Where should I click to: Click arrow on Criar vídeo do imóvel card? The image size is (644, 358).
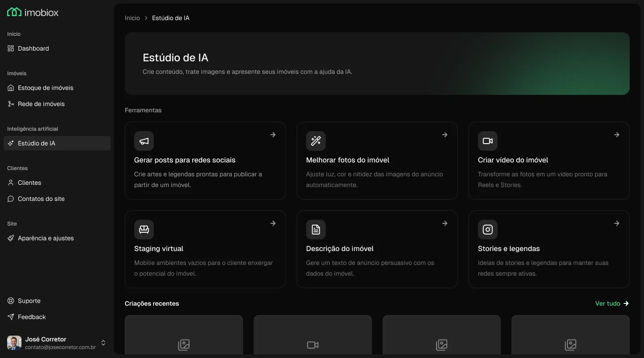[616, 135]
